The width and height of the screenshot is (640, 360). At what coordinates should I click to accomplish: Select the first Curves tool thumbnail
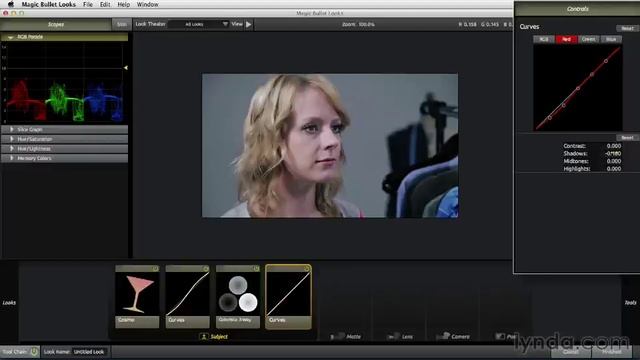(x=187, y=297)
